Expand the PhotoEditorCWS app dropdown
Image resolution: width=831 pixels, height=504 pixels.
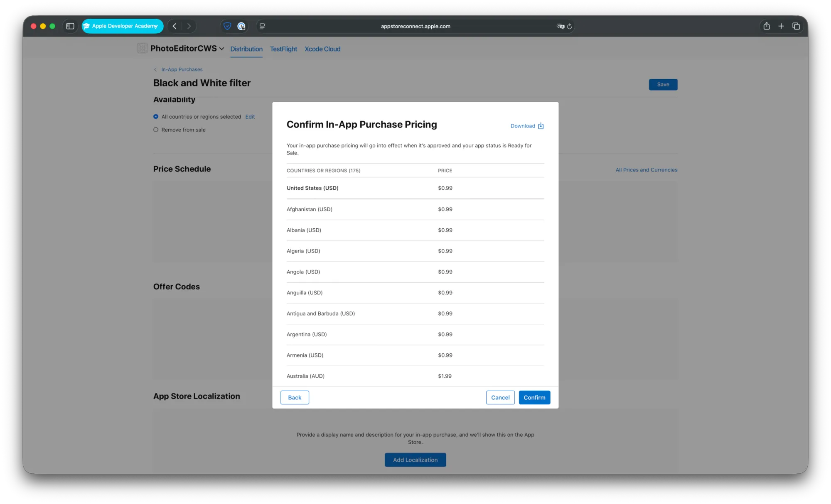pos(221,49)
